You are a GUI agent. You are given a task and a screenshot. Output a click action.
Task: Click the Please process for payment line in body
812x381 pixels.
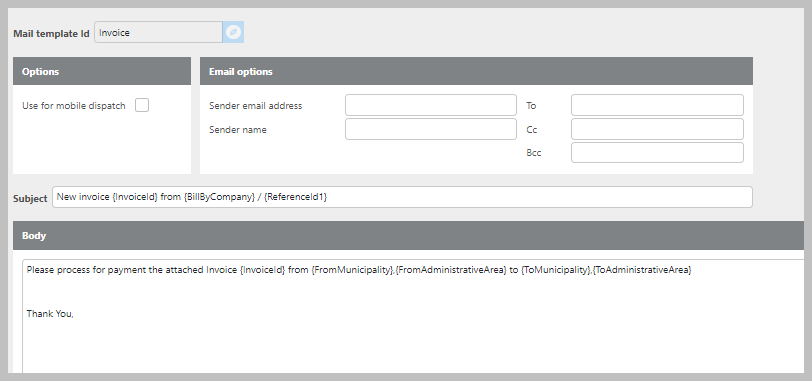tap(359, 270)
